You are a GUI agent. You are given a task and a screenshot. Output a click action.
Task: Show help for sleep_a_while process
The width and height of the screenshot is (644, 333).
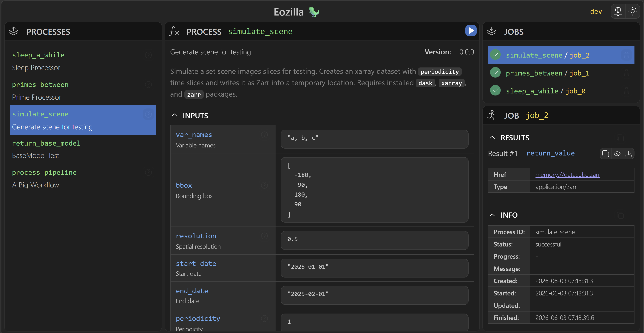click(148, 55)
